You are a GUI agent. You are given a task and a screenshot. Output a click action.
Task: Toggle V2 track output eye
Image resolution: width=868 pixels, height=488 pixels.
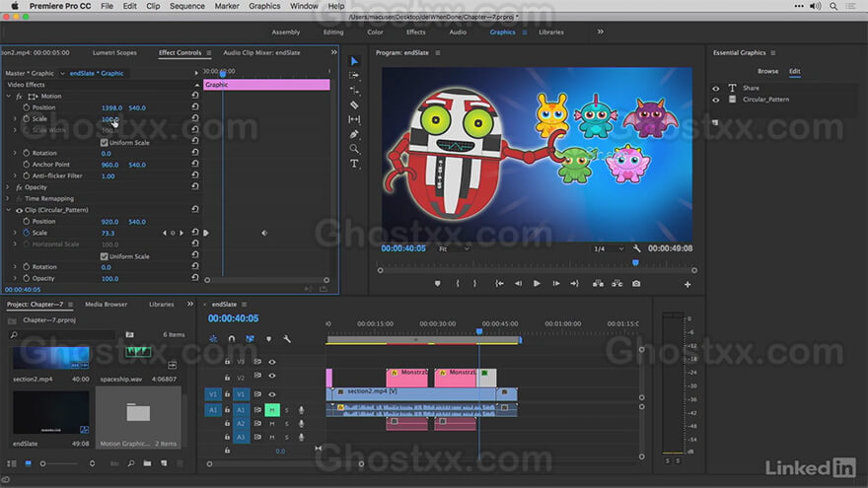tap(272, 376)
